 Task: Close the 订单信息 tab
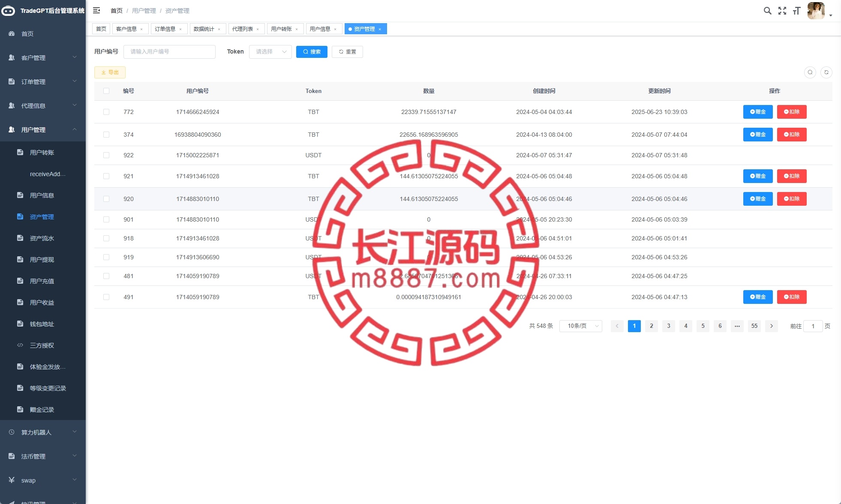(x=180, y=29)
